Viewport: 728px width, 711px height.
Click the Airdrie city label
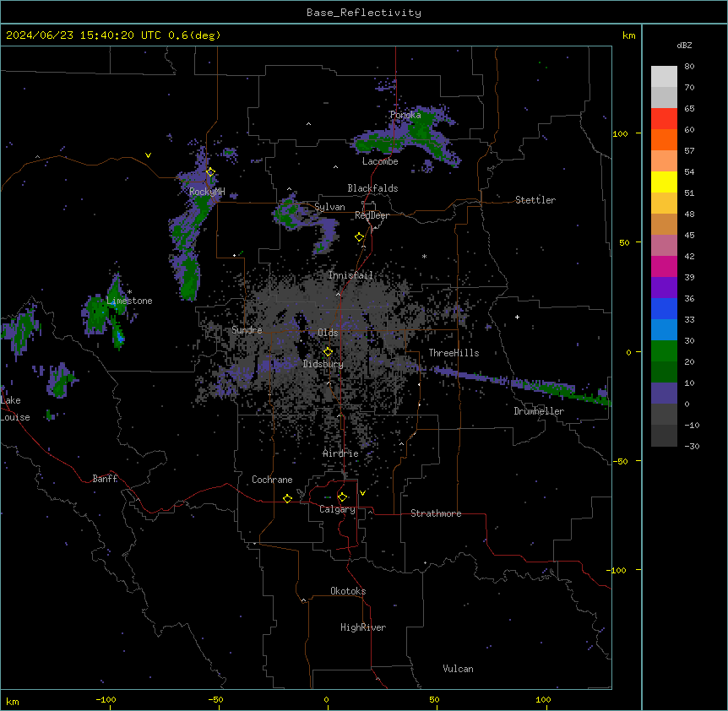[340, 453]
